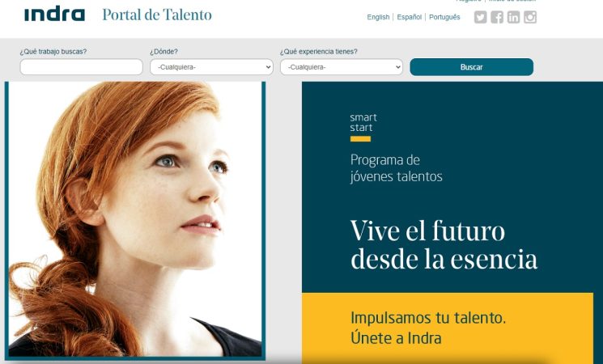Image resolution: width=603 pixels, height=364 pixels.
Task: Click the cut-off Inicio de sesión link
Action: click(x=512, y=1)
